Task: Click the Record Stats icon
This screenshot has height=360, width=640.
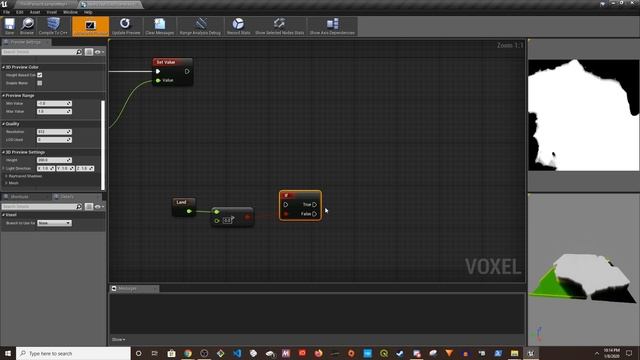Action: (x=238, y=26)
